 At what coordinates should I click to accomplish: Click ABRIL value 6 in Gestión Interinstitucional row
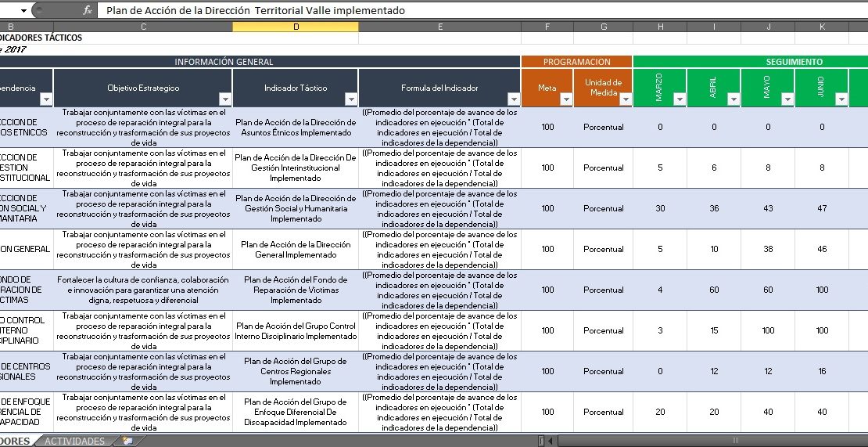pyautogui.click(x=714, y=168)
